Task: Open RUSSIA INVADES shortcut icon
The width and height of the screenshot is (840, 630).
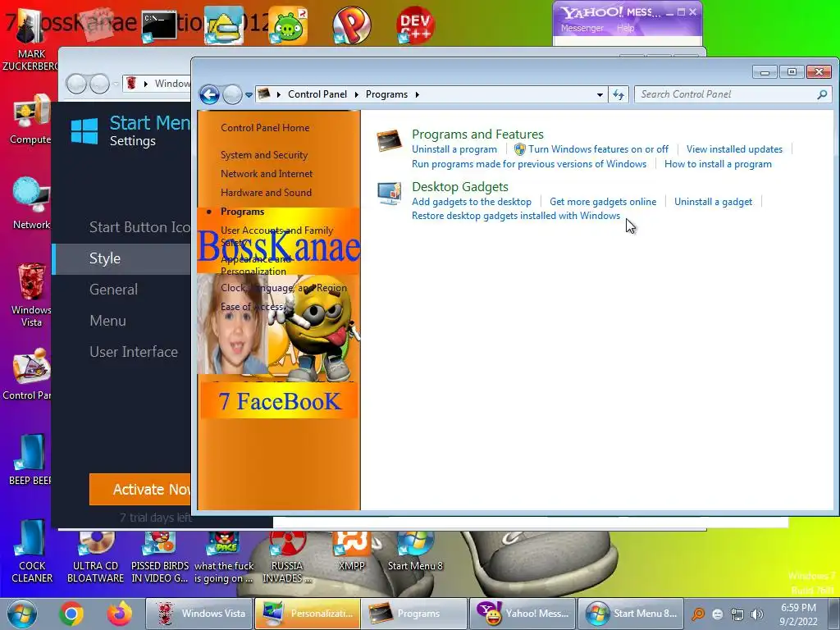Action: point(287,557)
